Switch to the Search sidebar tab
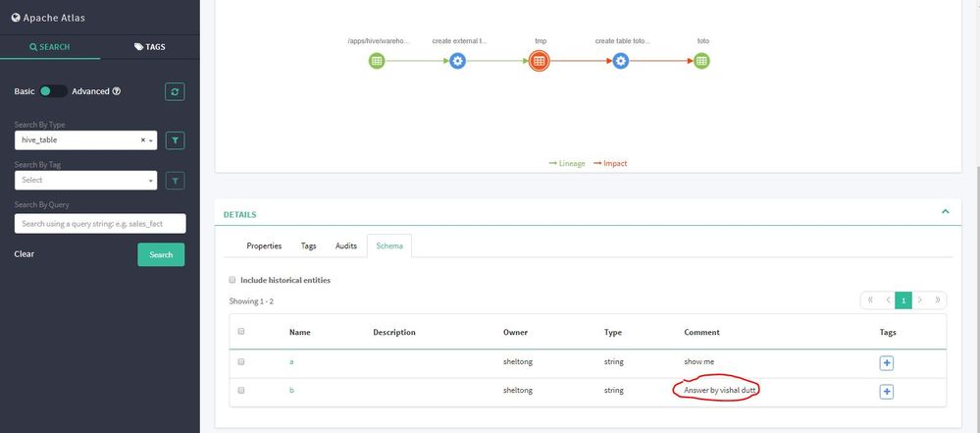 [x=50, y=47]
